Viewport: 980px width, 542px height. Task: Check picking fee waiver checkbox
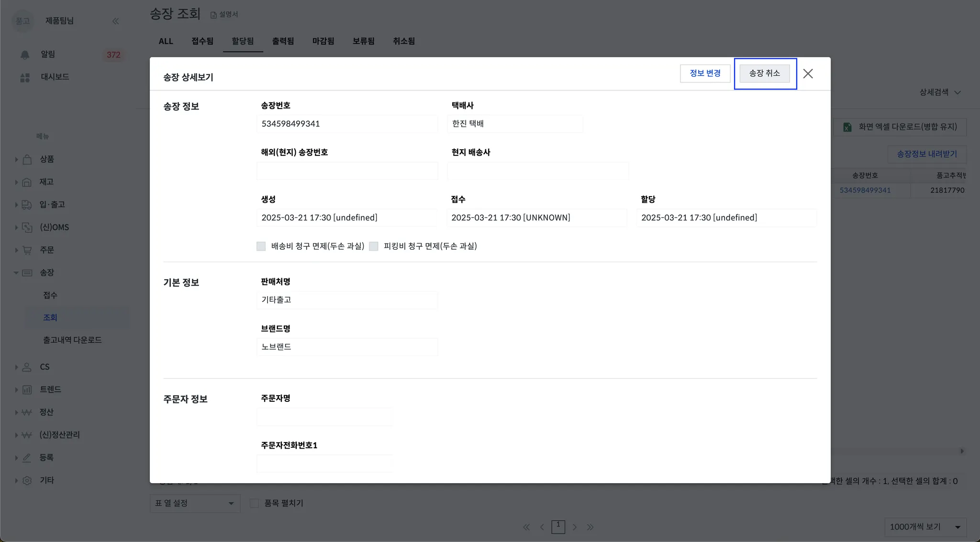point(374,246)
